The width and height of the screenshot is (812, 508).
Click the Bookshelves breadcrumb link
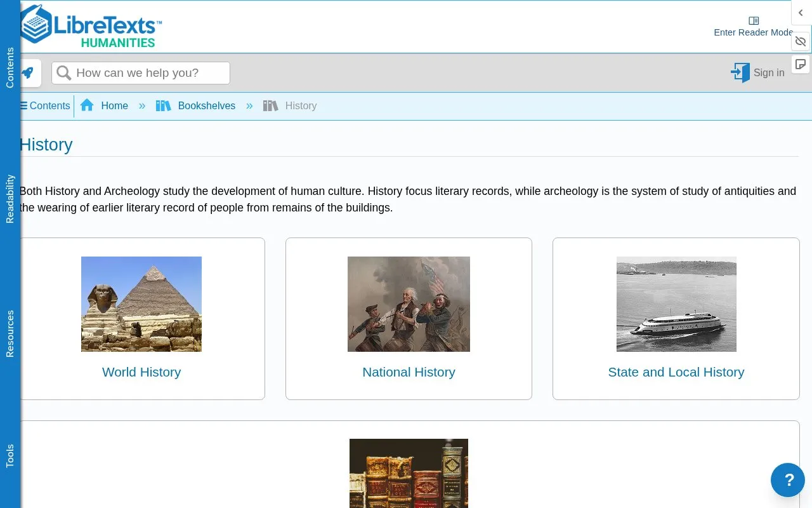click(207, 106)
